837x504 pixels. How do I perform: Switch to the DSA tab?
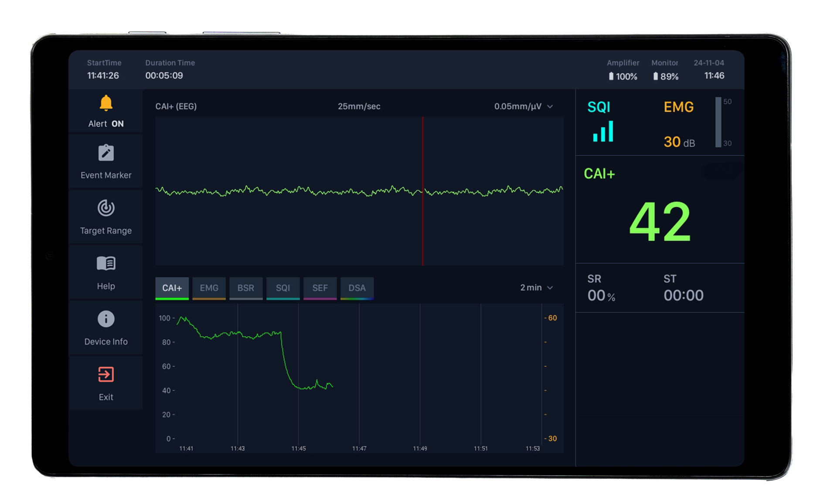click(357, 288)
